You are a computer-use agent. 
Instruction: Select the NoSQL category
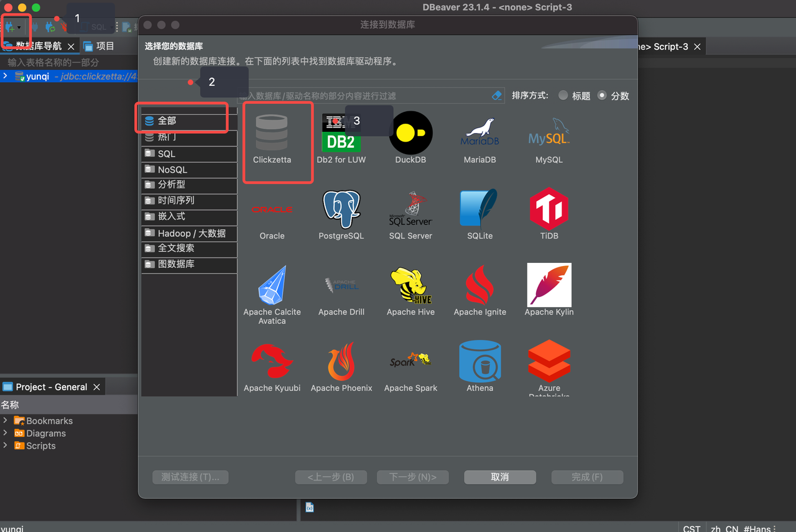(x=172, y=170)
